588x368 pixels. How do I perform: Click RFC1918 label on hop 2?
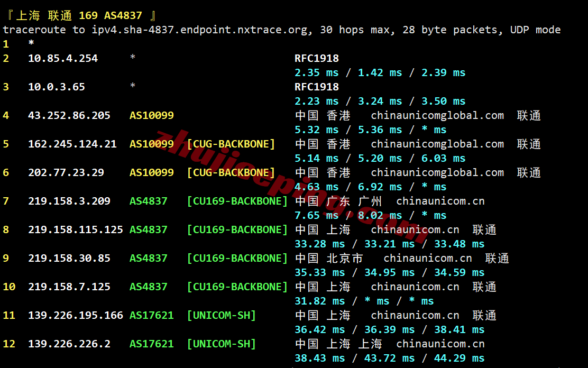coord(317,59)
